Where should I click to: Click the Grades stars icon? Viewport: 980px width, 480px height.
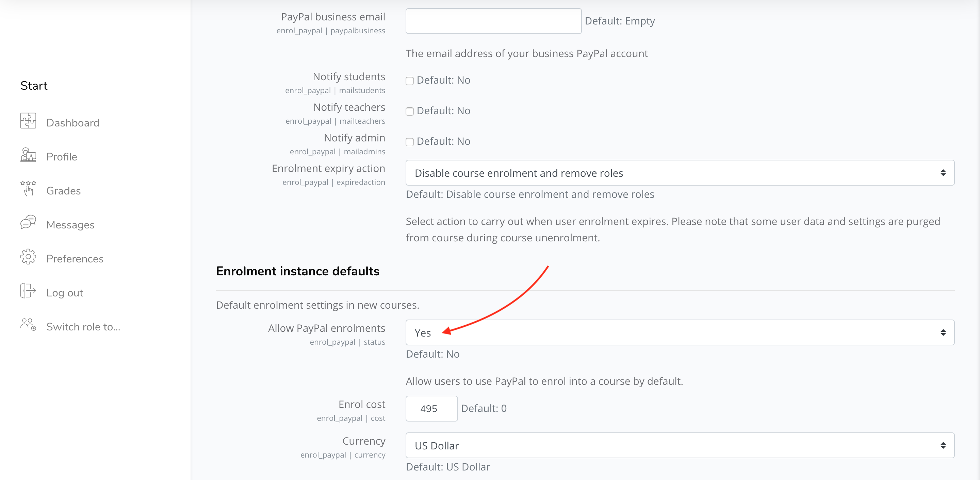(28, 189)
